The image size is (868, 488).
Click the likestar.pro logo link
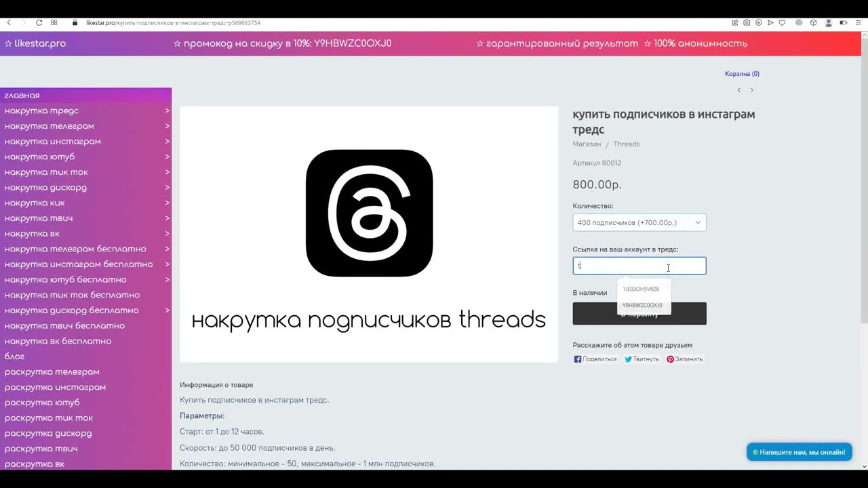point(35,43)
